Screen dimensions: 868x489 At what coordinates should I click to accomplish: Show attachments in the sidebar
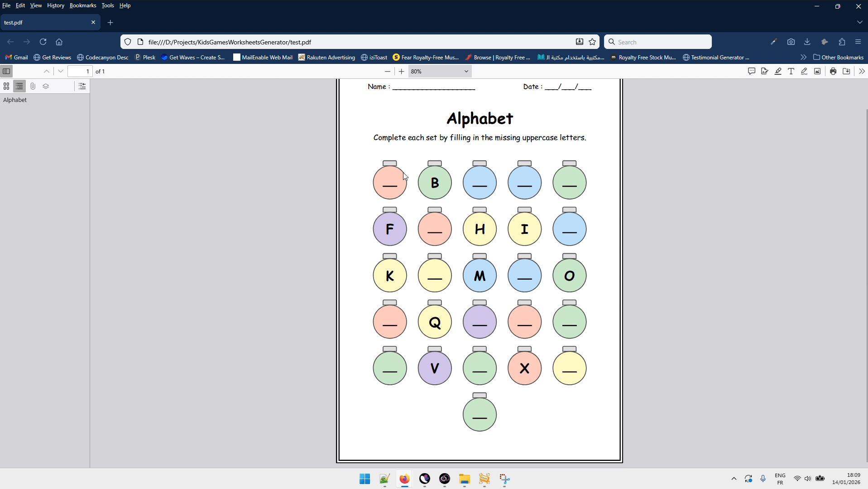pyautogui.click(x=33, y=86)
